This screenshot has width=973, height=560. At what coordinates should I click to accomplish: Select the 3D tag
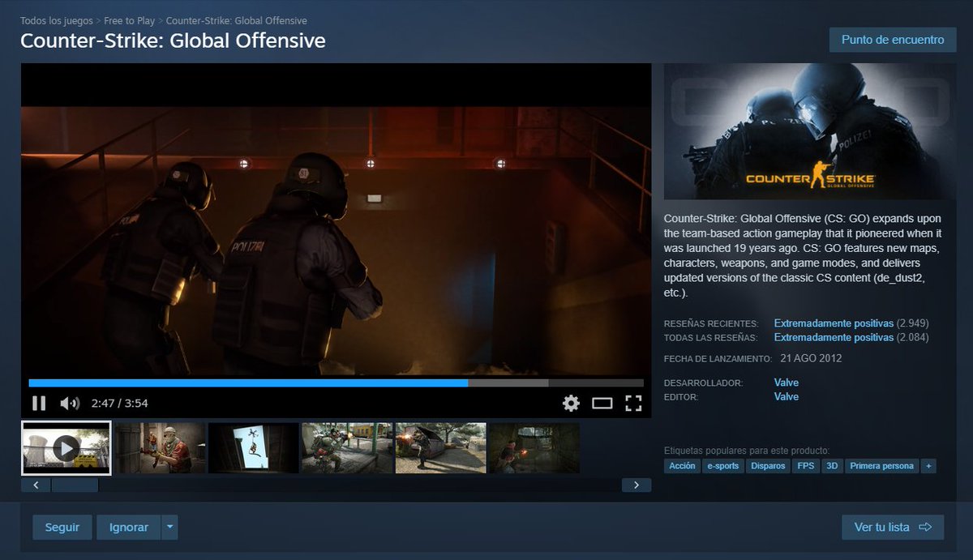pos(832,466)
